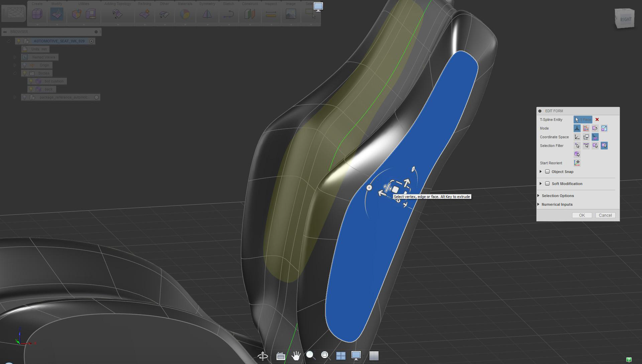Screen dimensions: 642x364
Task: Click the Start Reorient icon
Action: point(577,163)
